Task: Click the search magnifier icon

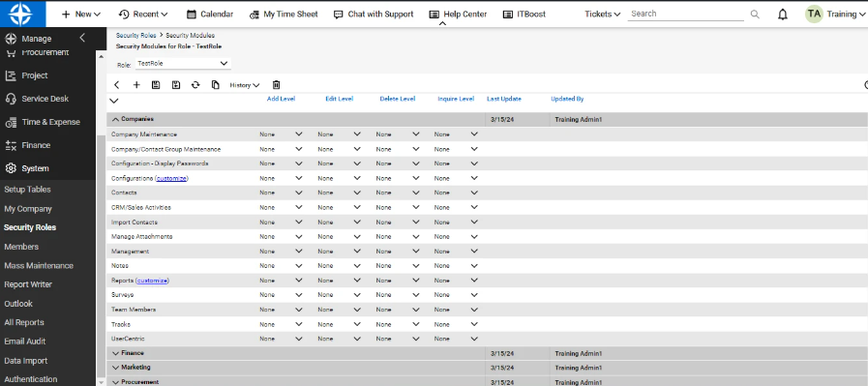Action: 755,15
